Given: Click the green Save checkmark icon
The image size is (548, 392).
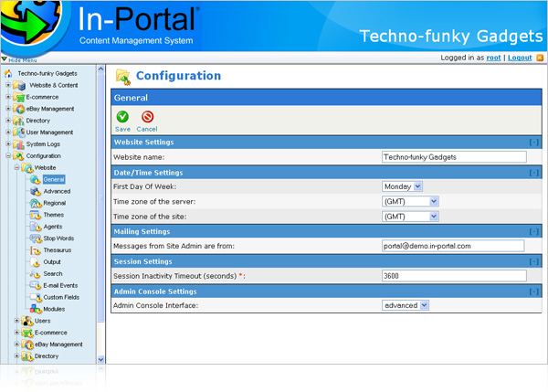Looking at the screenshot, I should (x=122, y=116).
